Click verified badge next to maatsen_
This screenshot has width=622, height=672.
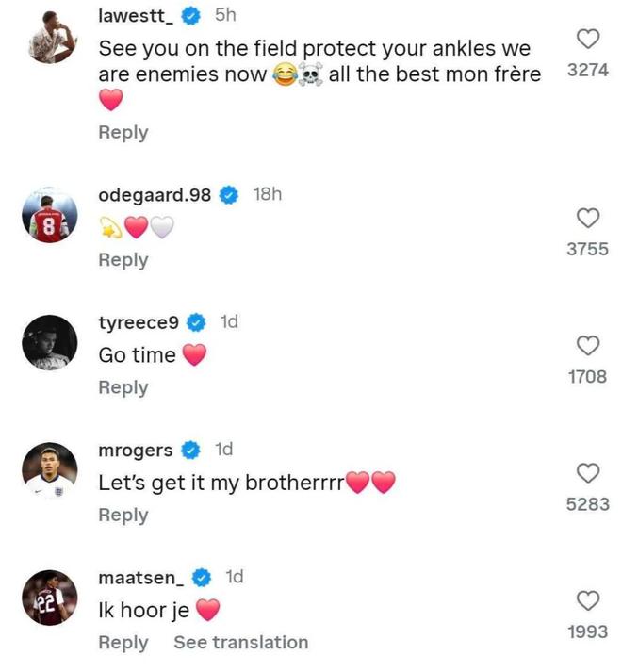tap(202, 578)
